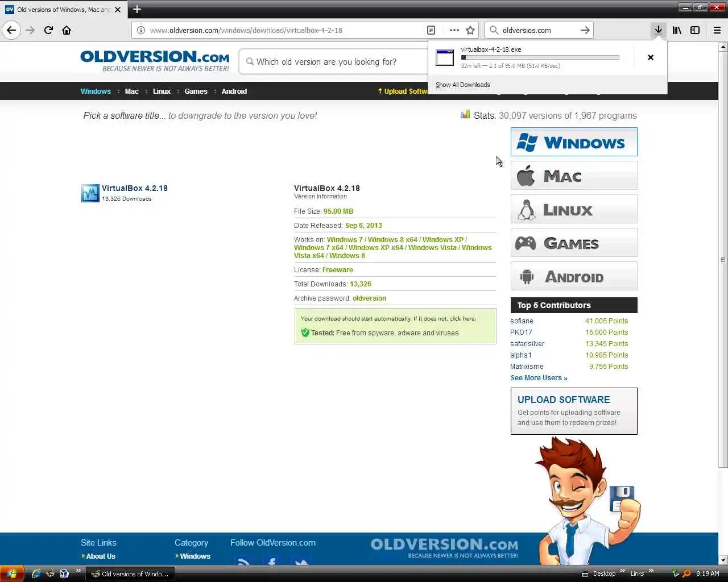
Task: Focus the 'Which old version' search field
Action: tap(333, 61)
